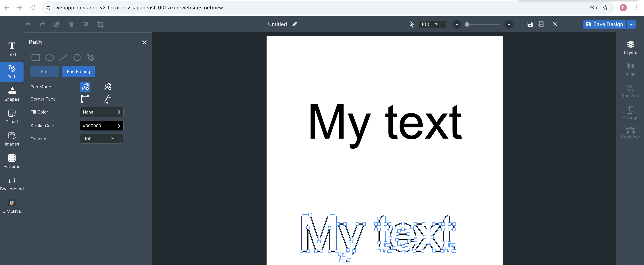Bookmark the page with star icon
Viewport: 644px width, 265px height.
pos(605,8)
